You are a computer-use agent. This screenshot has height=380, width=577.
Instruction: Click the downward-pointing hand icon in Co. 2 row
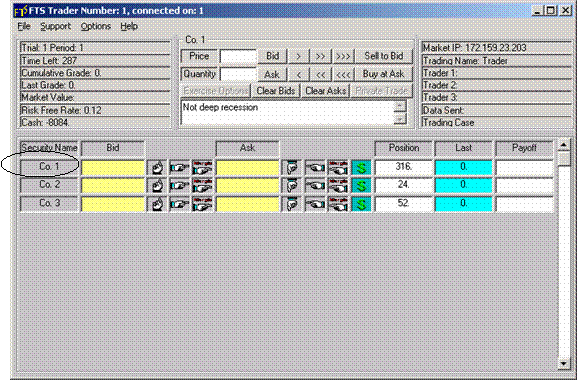pos(292,185)
